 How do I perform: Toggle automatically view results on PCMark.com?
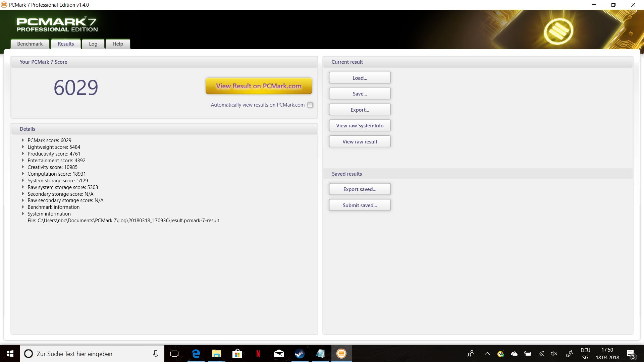310,105
